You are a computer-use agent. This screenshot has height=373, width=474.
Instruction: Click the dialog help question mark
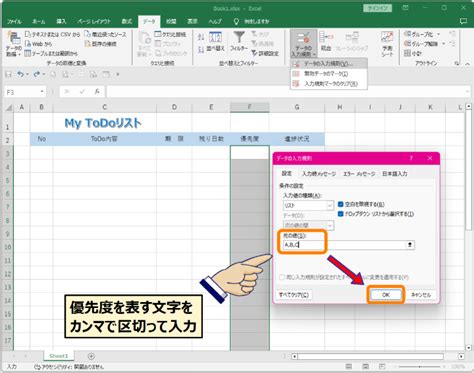[x=411, y=158]
